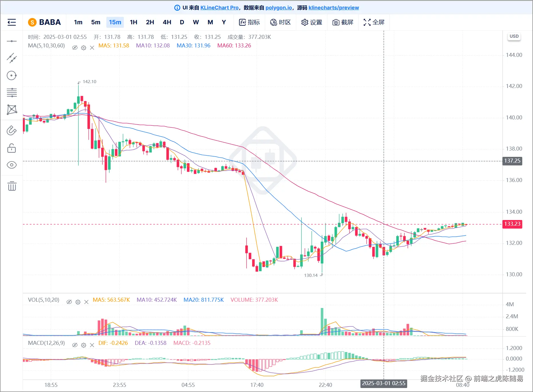Click the MA60: 133.26 value

234,45
